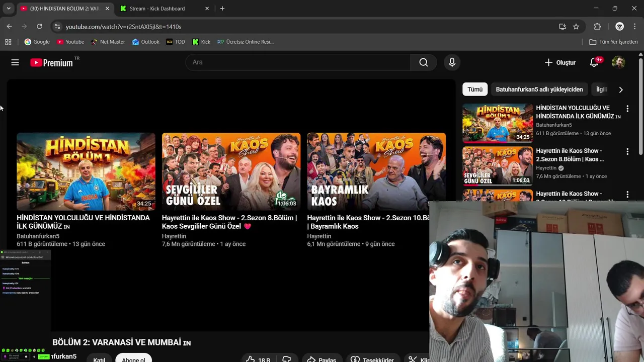Open the sidebar HİNDİSTAN BÖLÜM 1 thumbnail
644x362 pixels.
pos(498,123)
